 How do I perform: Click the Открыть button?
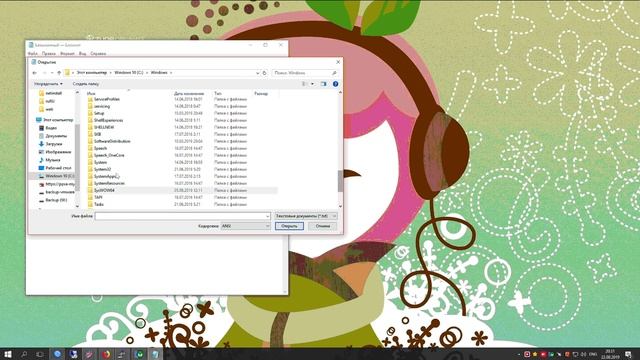click(289, 226)
